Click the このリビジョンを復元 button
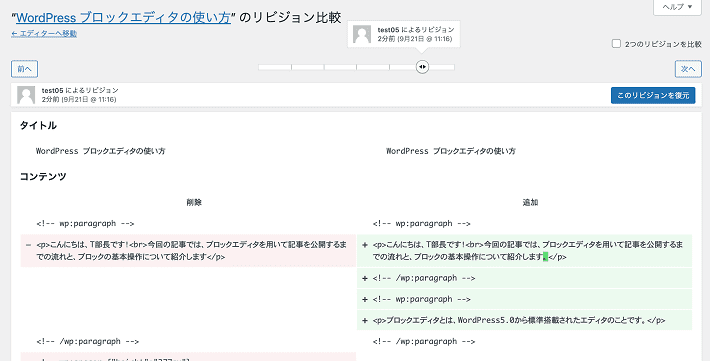Viewport: 710px width, 361px height. pyautogui.click(x=653, y=95)
